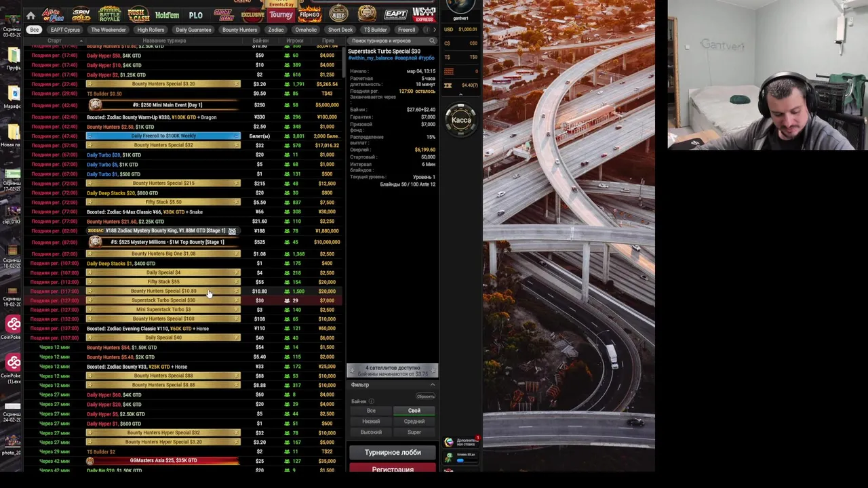
Task: Open the Касса cashier chip button
Action: point(461,120)
